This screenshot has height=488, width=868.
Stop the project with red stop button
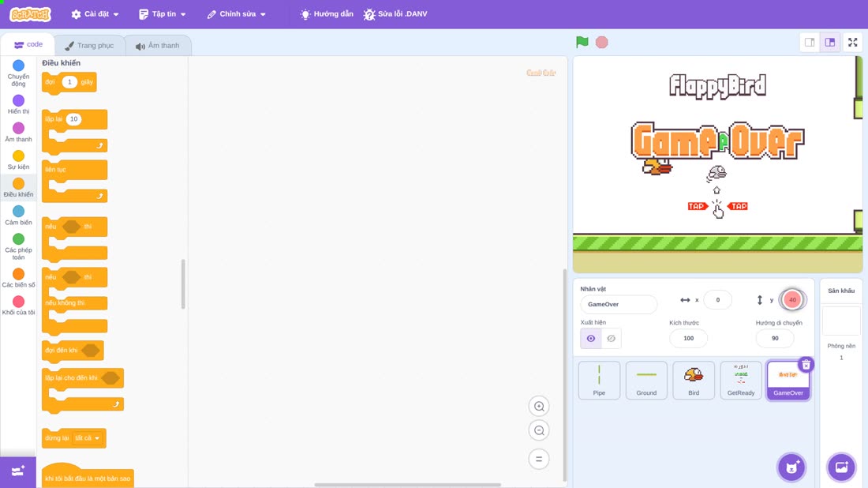coord(602,42)
